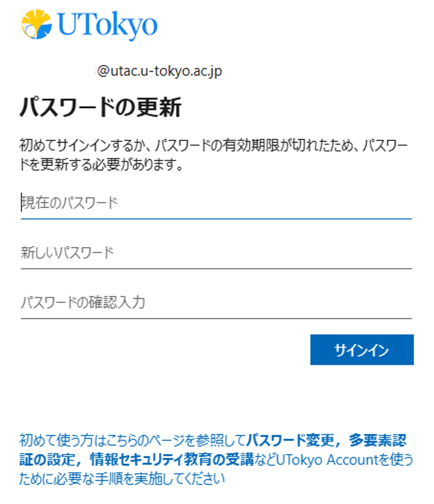Focus the 新しいパスワード input field
The image size is (434, 504).
[216, 253]
